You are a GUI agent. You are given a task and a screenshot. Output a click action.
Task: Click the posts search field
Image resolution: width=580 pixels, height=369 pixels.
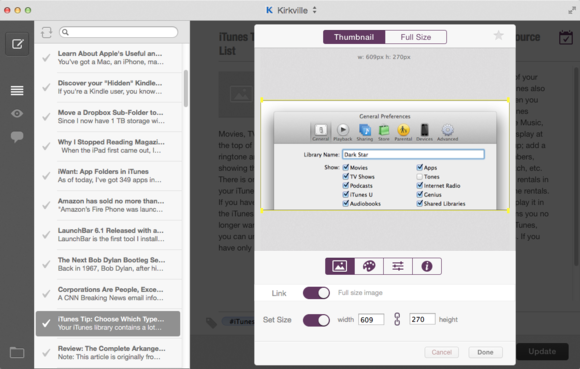pyautogui.click(x=118, y=32)
